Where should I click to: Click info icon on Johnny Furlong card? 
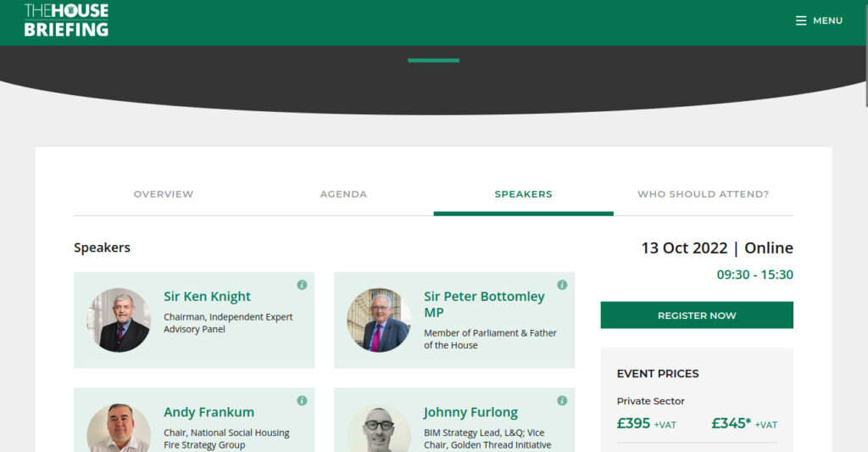click(x=562, y=400)
